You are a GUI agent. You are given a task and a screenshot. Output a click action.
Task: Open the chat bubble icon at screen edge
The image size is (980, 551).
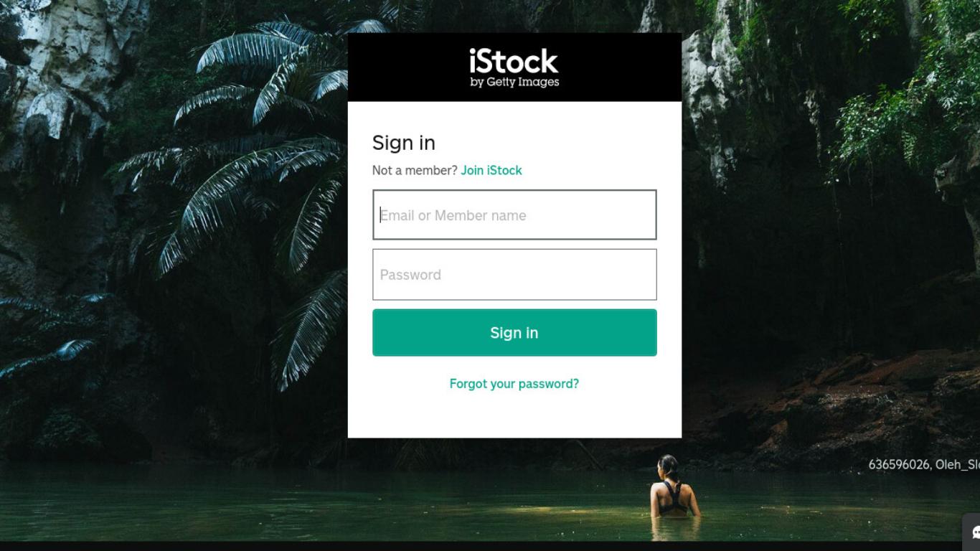(x=975, y=532)
